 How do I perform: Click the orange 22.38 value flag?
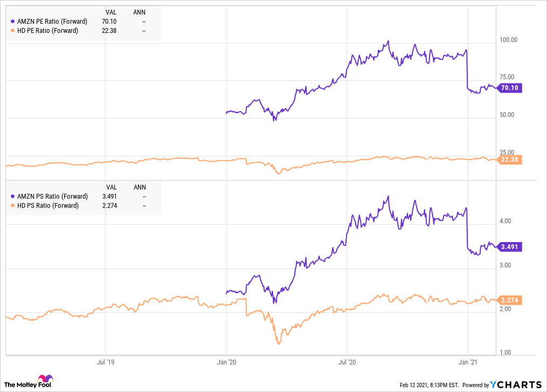click(x=510, y=159)
